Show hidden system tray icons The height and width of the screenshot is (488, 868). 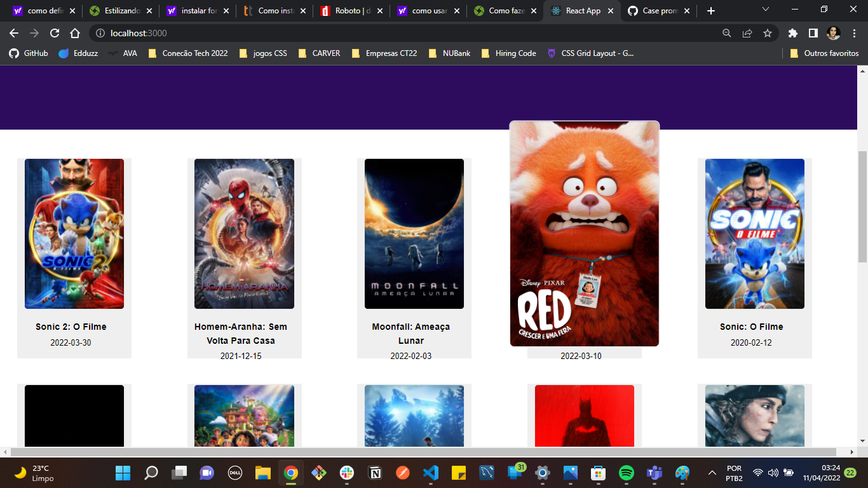click(x=712, y=473)
